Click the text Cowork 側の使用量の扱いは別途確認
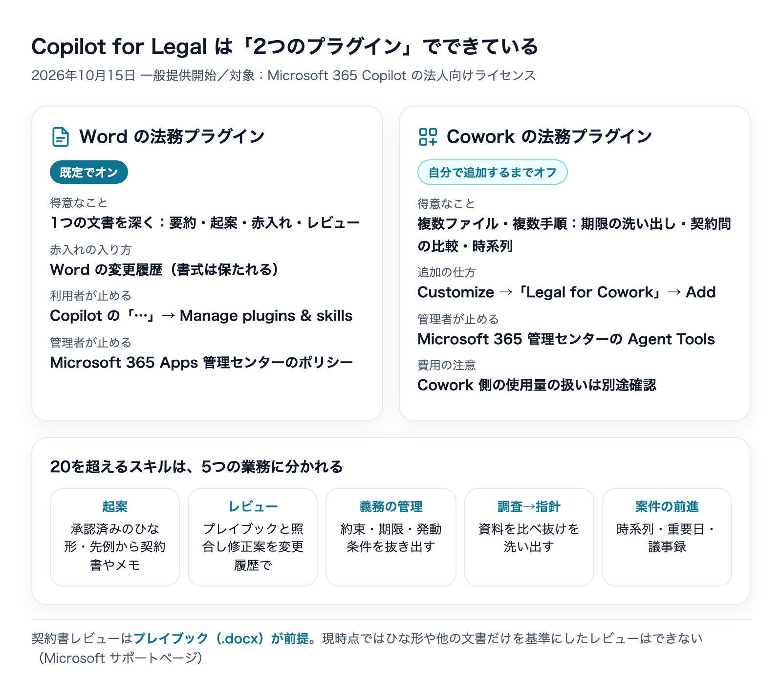This screenshot has height=700, width=782. (x=537, y=385)
